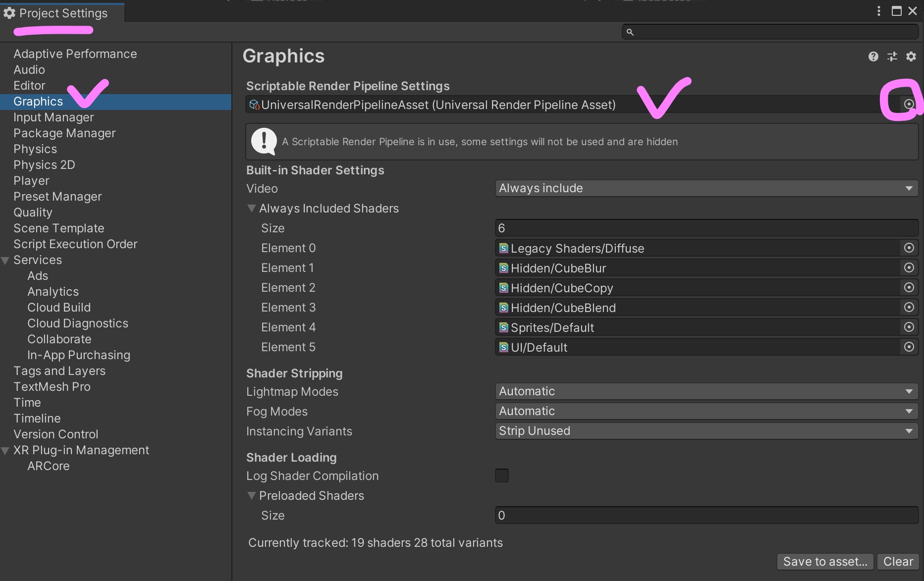The image size is (924, 581).
Task: Collapse the Always Included Shaders list
Action: click(252, 209)
